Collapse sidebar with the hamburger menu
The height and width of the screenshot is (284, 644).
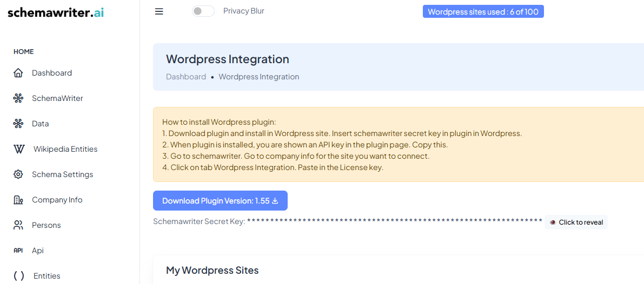pyautogui.click(x=159, y=11)
